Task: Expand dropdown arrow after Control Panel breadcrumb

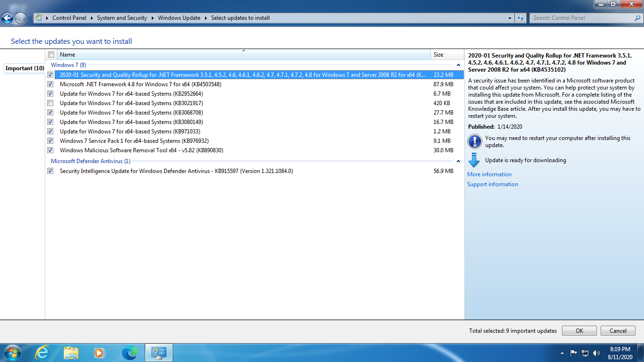Action: 92,18
